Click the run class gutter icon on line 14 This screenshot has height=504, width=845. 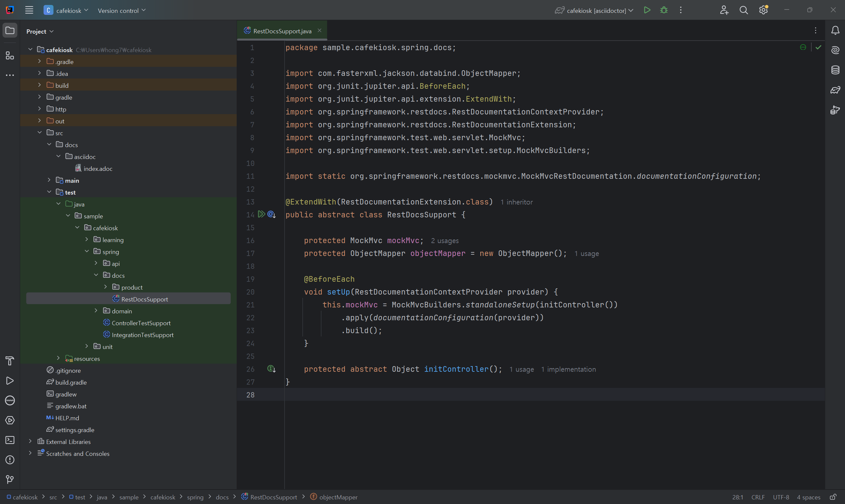pyautogui.click(x=261, y=214)
